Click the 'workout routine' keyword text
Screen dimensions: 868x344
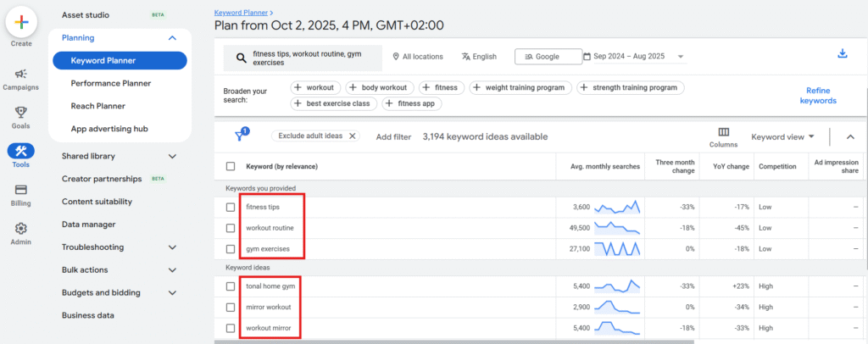pyautogui.click(x=270, y=228)
